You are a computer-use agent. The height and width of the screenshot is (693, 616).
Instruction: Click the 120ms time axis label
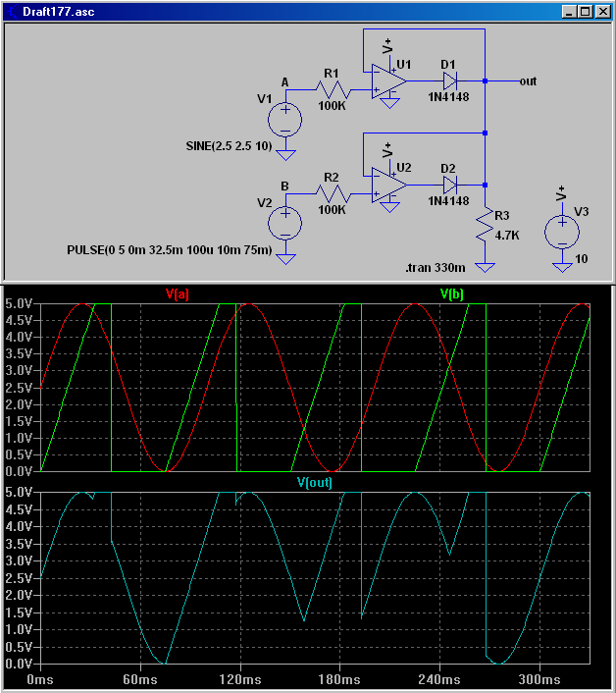[x=240, y=679]
